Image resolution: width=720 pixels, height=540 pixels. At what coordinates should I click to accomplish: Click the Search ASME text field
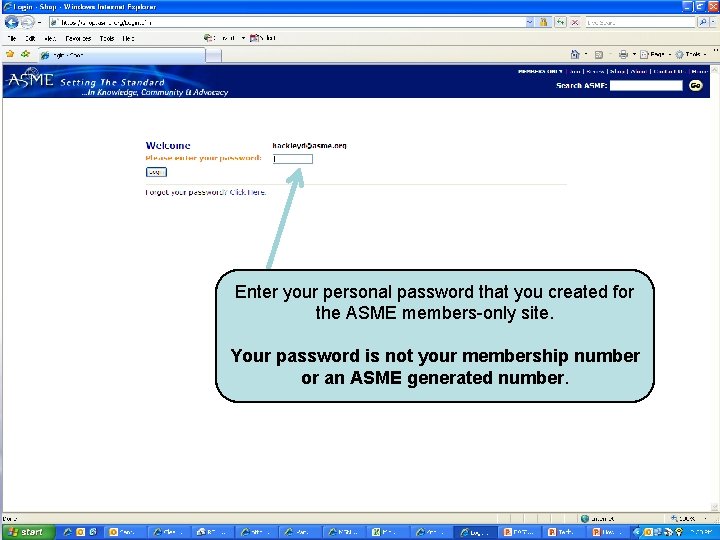coord(646,85)
